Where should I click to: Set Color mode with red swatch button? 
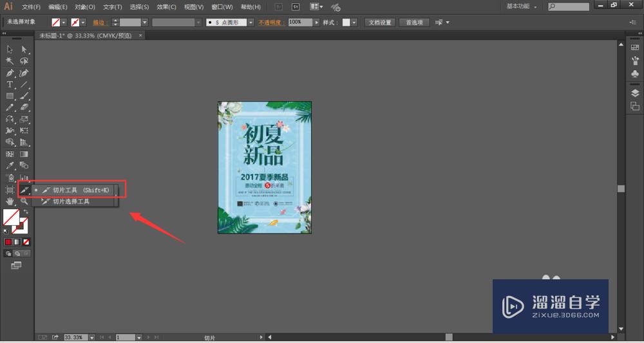(x=8, y=242)
